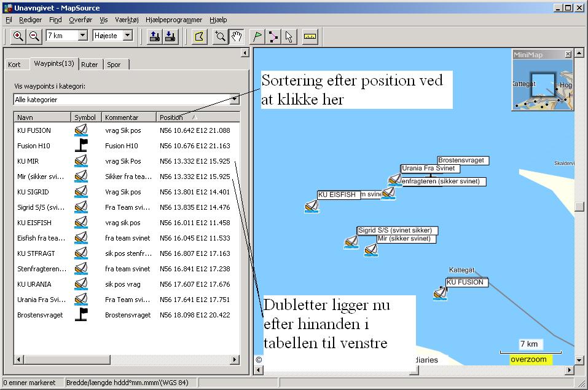Image resolution: width=588 pixels, height=390 pixels.
Task: Sort by the Symbol column header
Action: tap(86, 117)
